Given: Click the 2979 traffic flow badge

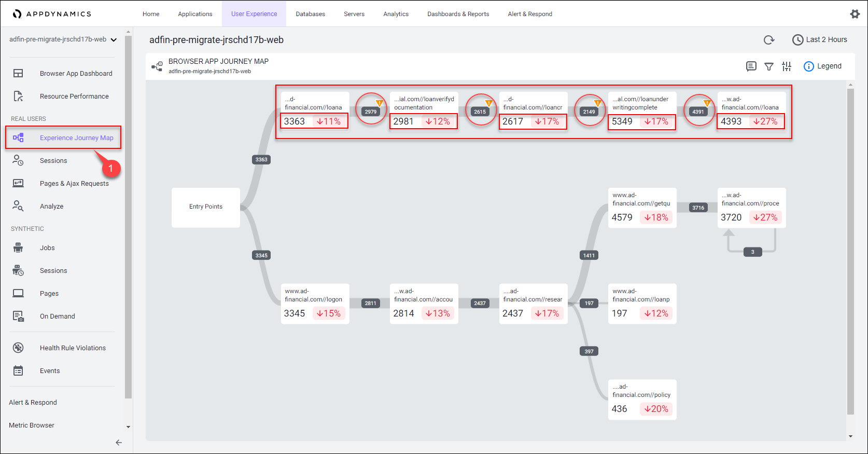Looking at the screenshot, I should (371, 112).
